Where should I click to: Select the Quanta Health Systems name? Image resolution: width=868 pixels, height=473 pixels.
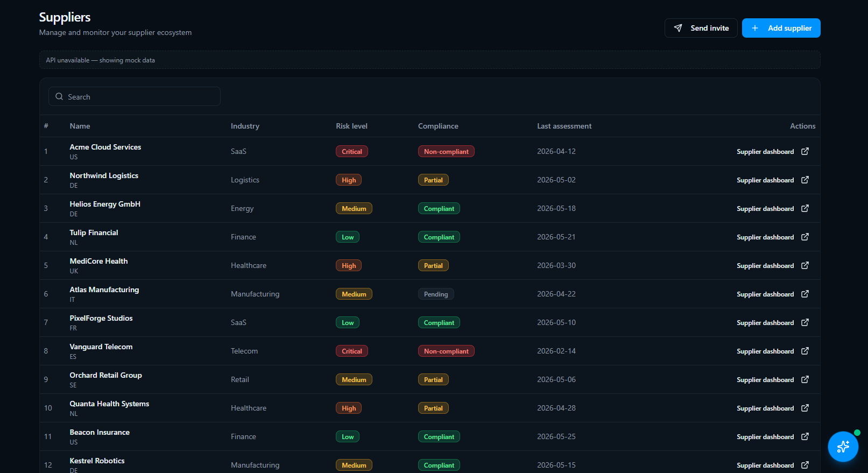[x=109, y=404]
